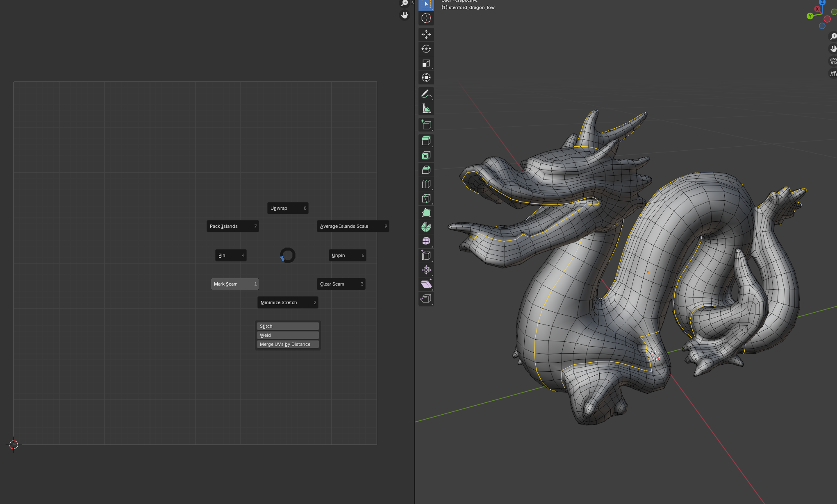837x504 pixels.
Task: Select the 3D Cursor tool
Action: click(426, 18)
